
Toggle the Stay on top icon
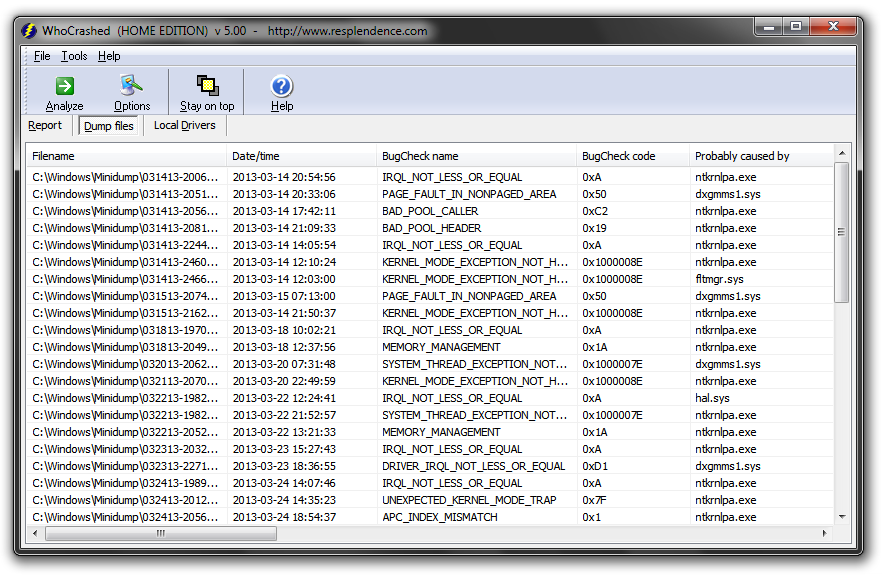coord(207,86)
